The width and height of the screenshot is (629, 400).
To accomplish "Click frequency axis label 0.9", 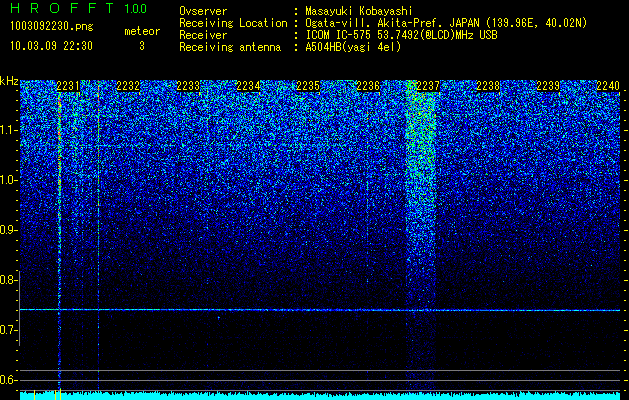I will (x=9, y=230).
